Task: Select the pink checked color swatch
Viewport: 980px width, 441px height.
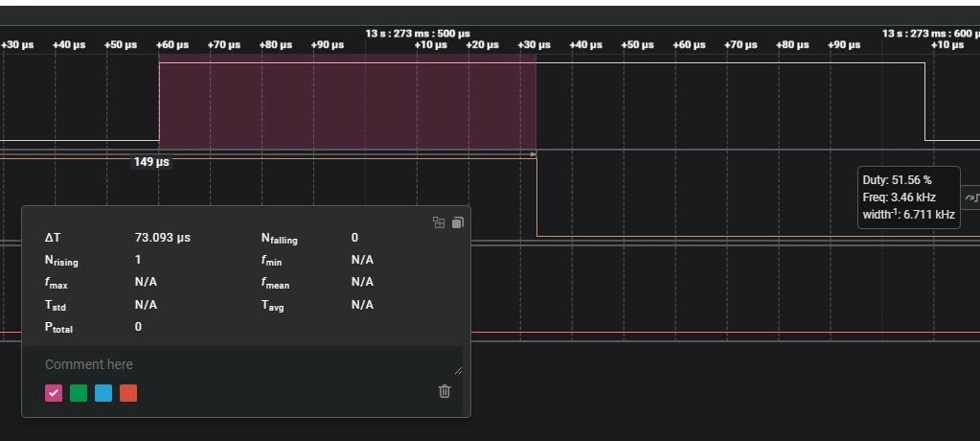Action: [54, 393]
